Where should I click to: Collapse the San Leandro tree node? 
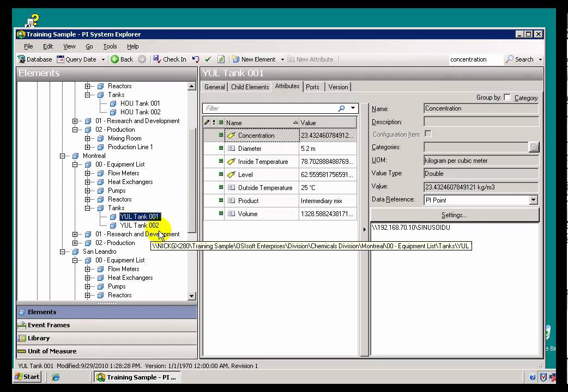click(x=62, y=252)
